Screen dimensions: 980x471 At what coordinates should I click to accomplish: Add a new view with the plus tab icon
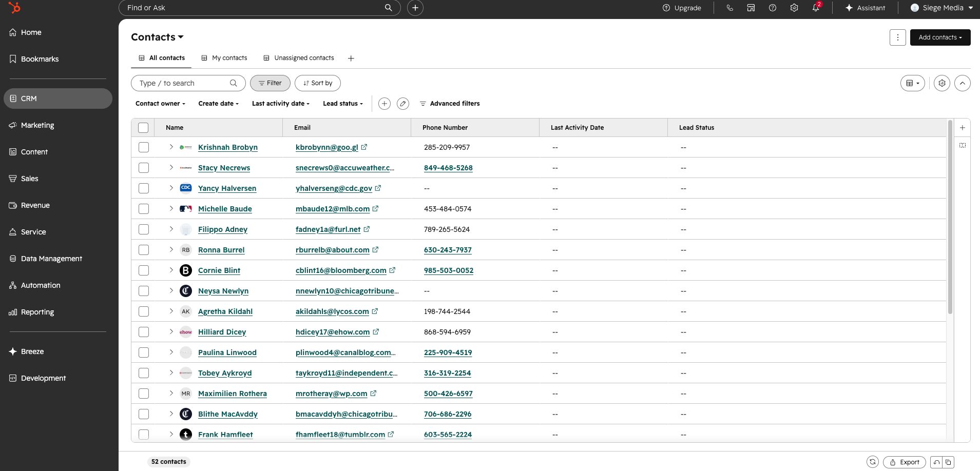351,58
